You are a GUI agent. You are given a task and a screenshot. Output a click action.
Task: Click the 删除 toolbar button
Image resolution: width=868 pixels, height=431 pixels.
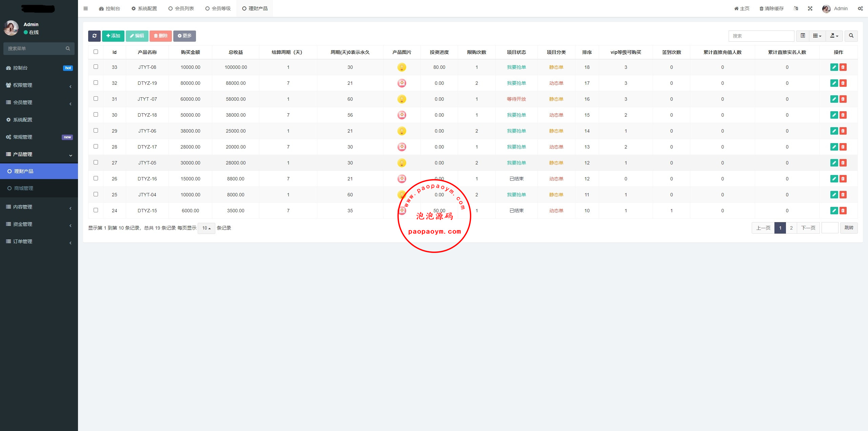click(161, 36)
